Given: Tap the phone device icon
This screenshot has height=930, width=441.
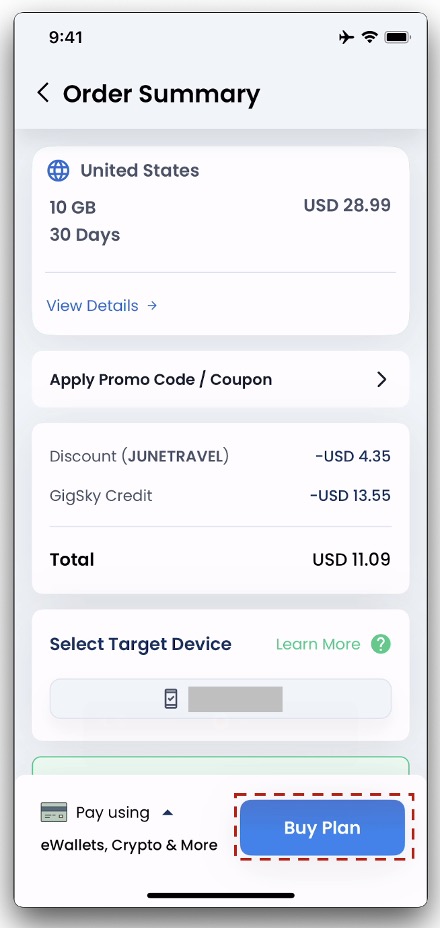Looking at the screenshot, I should (171, 699).
